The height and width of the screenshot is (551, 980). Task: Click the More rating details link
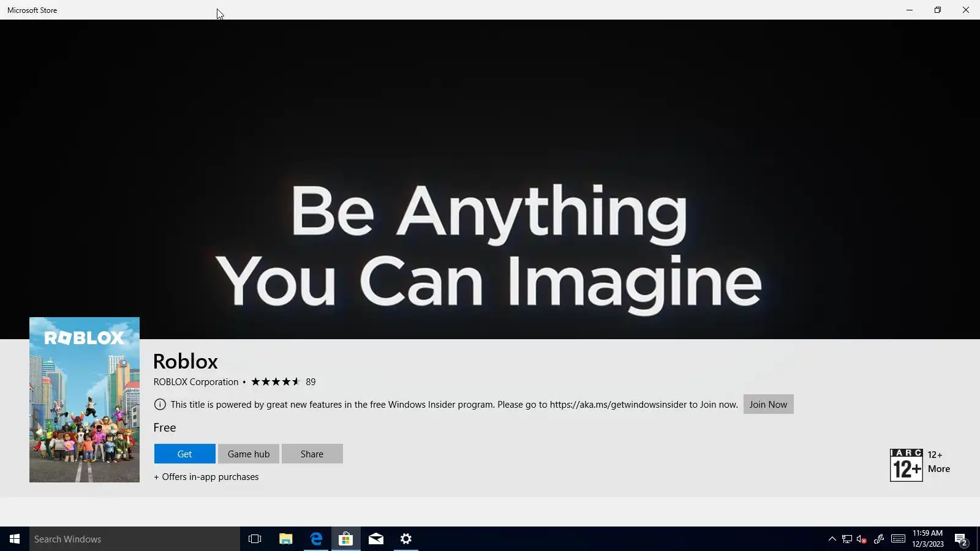click(938, 469)
